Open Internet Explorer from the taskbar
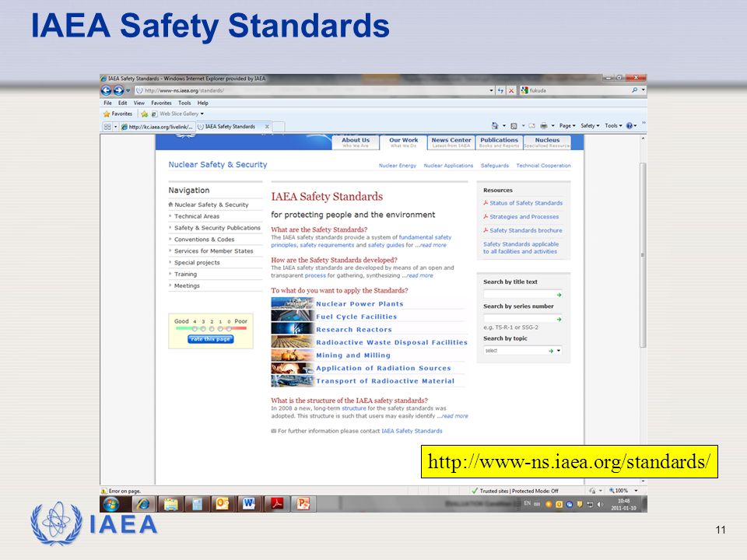Image resolution: width=747 pixels, height=560 pixels. tap(143, 504)
